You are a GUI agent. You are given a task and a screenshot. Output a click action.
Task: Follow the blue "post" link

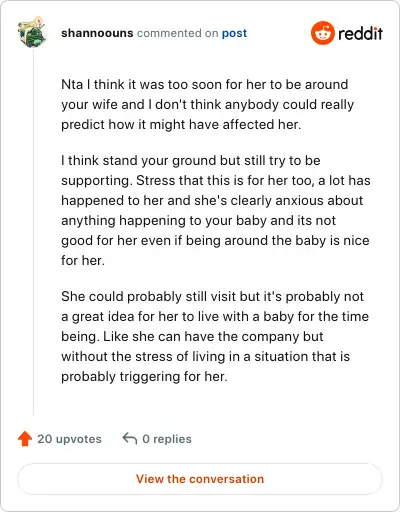point(234,33)
